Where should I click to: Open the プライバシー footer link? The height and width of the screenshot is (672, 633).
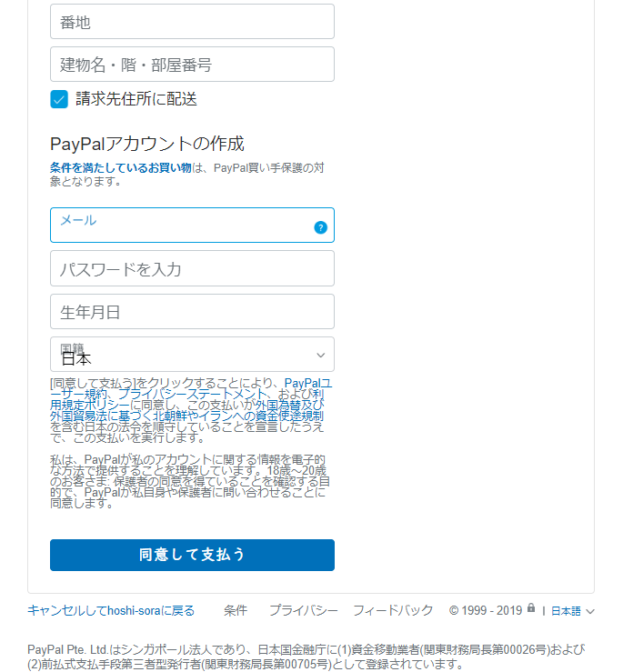pyautogui.click(x=304, y=610)
